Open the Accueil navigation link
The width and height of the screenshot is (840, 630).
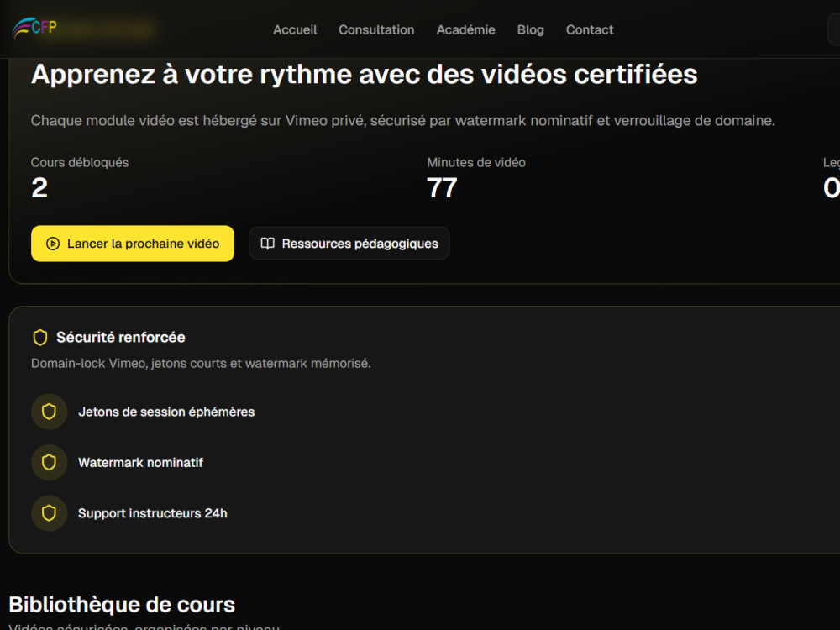pyautogui.click(x=295, y=30)
